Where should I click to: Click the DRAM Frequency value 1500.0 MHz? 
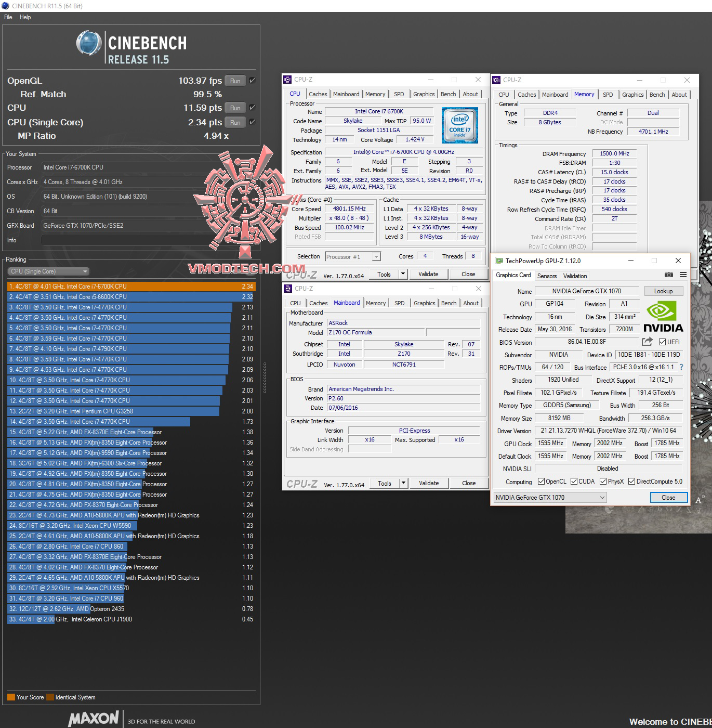pos(614,153)
